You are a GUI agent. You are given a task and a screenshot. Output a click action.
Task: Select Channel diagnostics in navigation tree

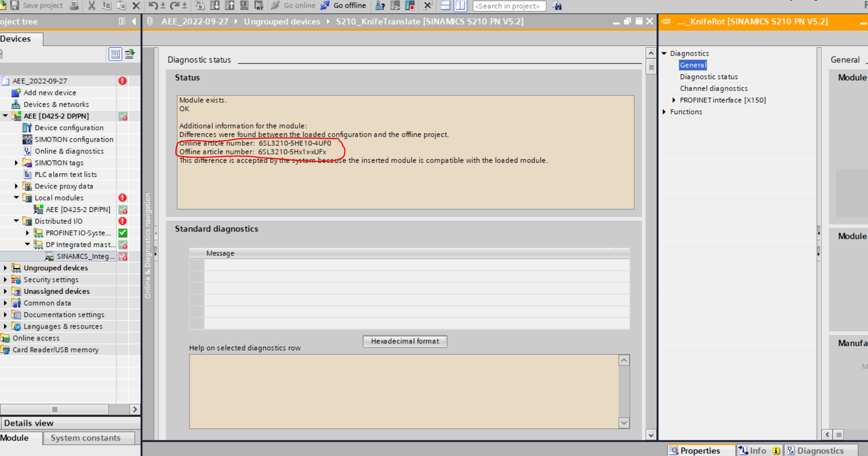click(x=713, y=89)
